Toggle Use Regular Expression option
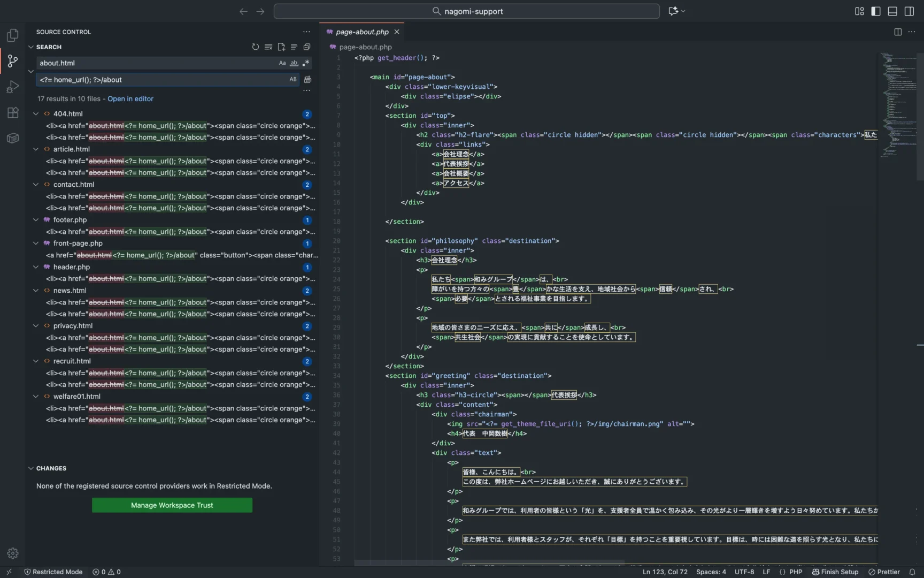Image resolution: width=924 pixels, height=578 pixels. [x=306, y=63]
